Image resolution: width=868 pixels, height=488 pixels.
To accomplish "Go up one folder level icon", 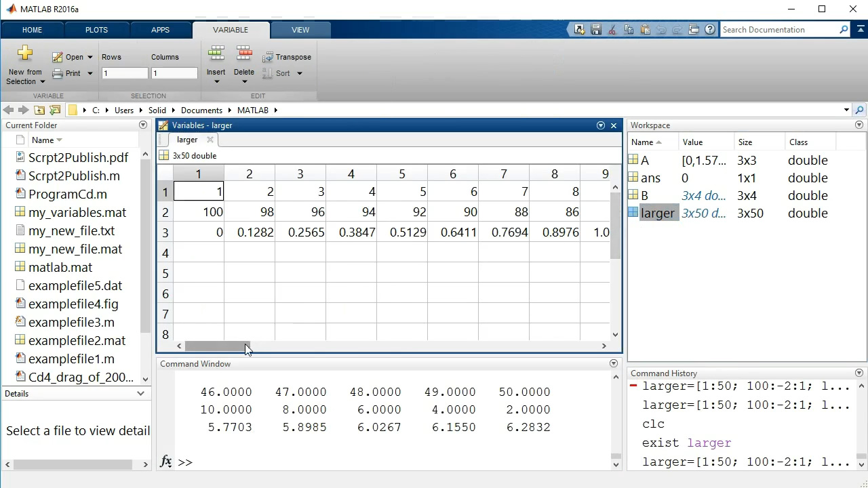I will [39, 110].
